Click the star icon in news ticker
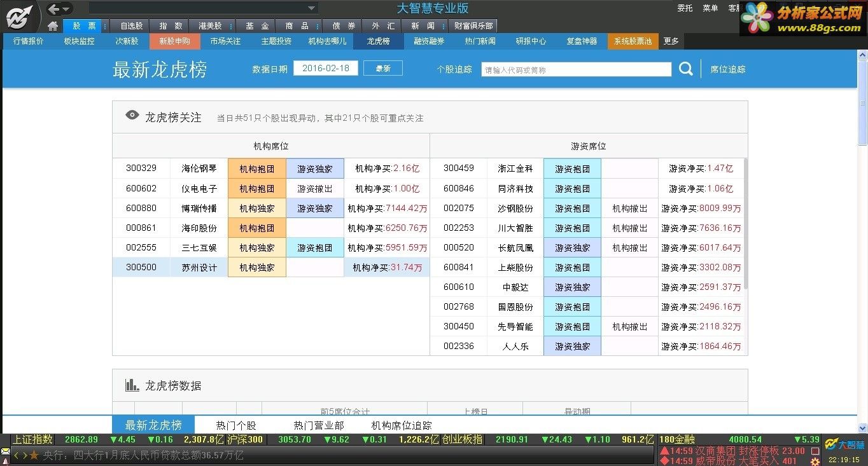Screen dimensions: 868x466 [34, 455]
